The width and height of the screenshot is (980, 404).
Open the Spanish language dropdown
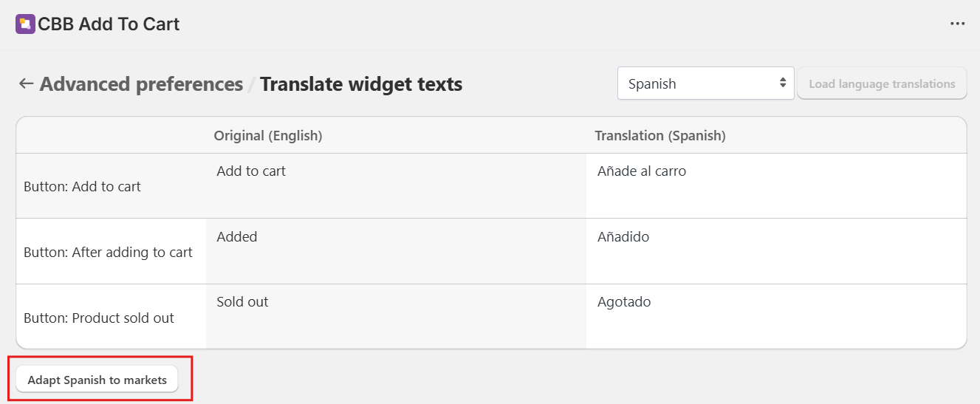(x=705, y=83)
